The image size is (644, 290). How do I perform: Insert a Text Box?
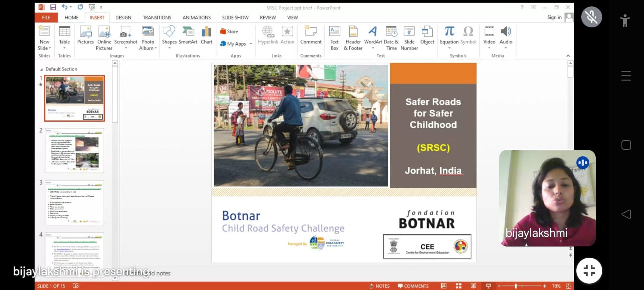pyautogui.click(x=334, y=38)
